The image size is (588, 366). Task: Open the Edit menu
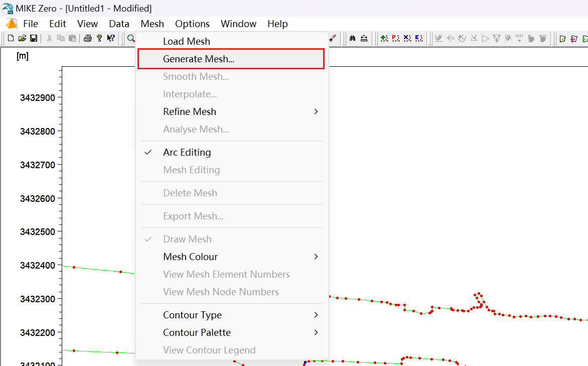(x=57, y=24)
